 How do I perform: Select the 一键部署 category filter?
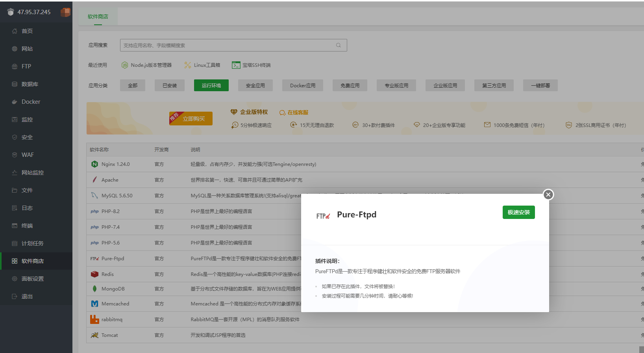pos(540,85)
